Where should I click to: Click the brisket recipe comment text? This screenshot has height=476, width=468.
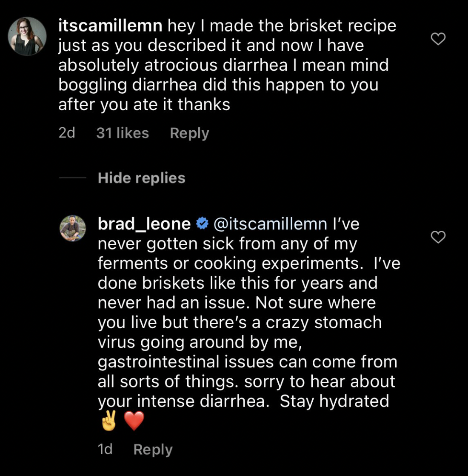(223, 65)
